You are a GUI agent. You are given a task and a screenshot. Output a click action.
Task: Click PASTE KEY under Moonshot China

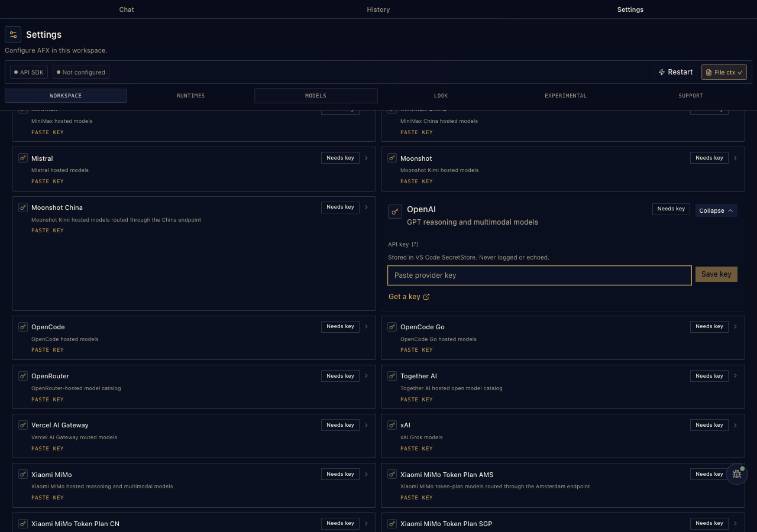(x=47, y=231)
